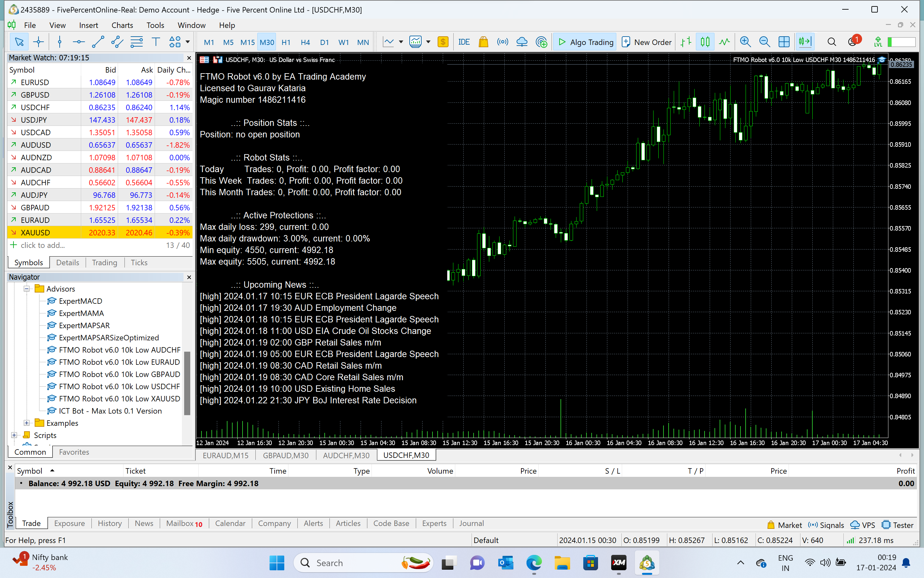Switch chart to candlestick mode

pos(705,42)
